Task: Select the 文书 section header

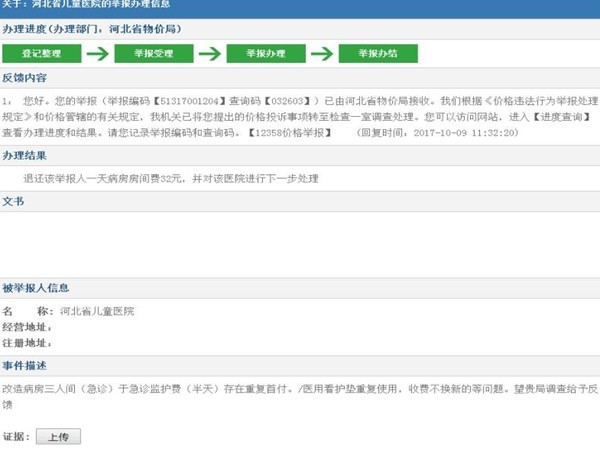Action: pos(300,202)
